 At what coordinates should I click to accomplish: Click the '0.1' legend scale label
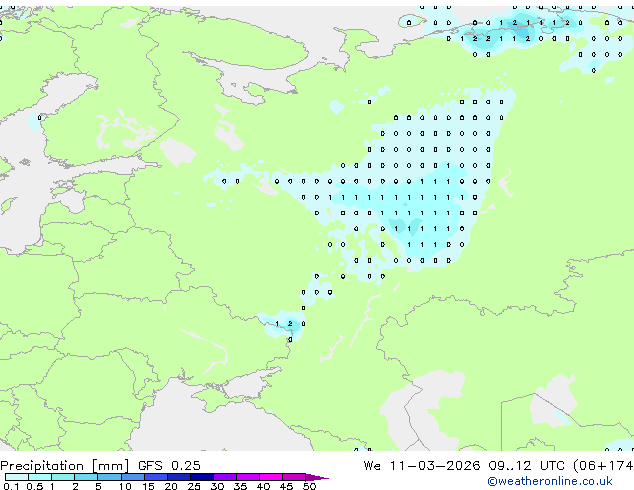point(11,486)
